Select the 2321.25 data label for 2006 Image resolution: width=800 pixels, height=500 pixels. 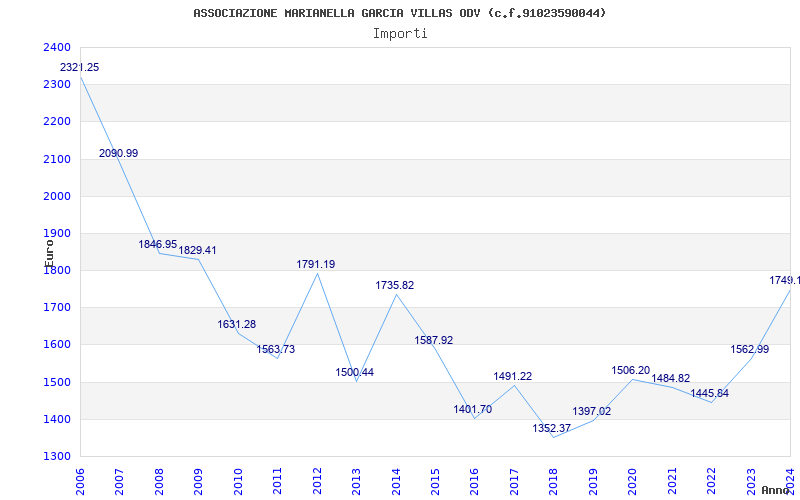(x=80, y=67)
